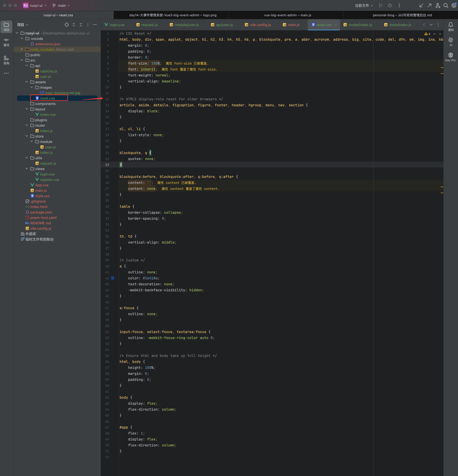Close the reset.css editor tab
The height and width of the screenshot is (476, 458).
pyautogui.click(x=336, y=25)
